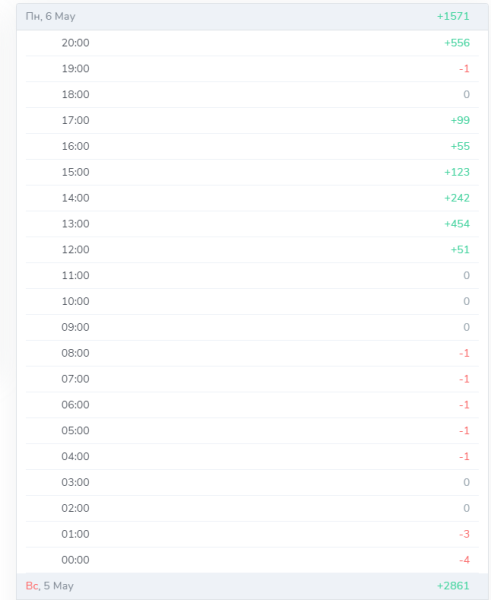Click the -3 value at 01:00

tap(464, 534)
